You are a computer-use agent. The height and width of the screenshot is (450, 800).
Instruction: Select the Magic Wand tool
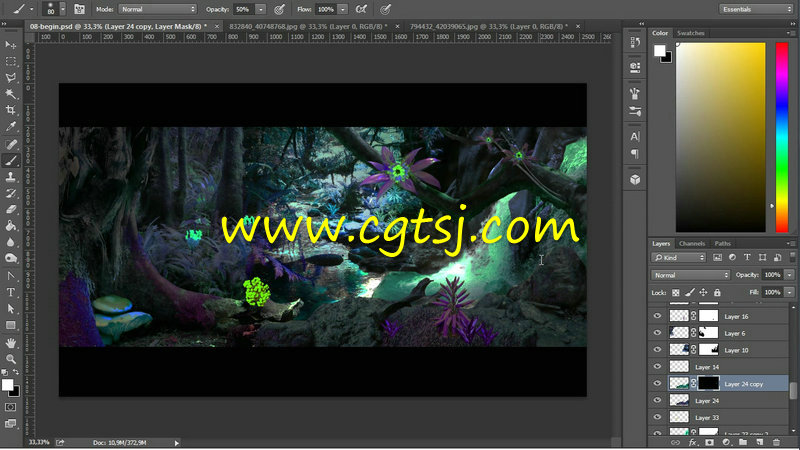point(10,94)
